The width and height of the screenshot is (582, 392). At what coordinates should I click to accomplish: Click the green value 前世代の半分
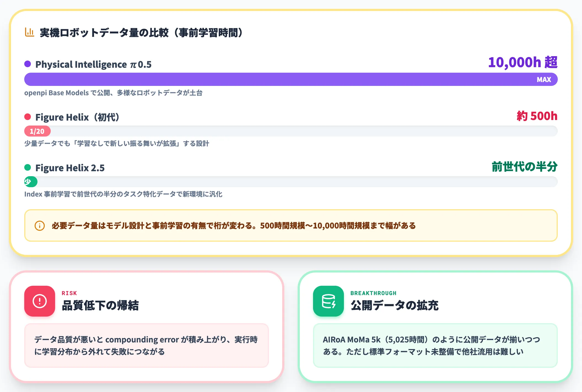click(525, 167)
